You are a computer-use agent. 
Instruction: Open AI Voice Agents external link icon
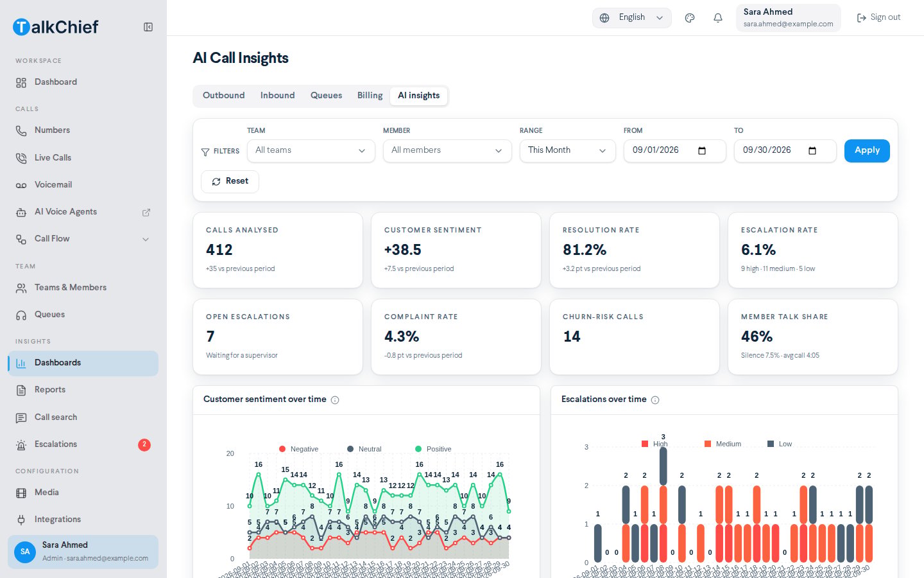pyautogui.click(x=146, y=213)
